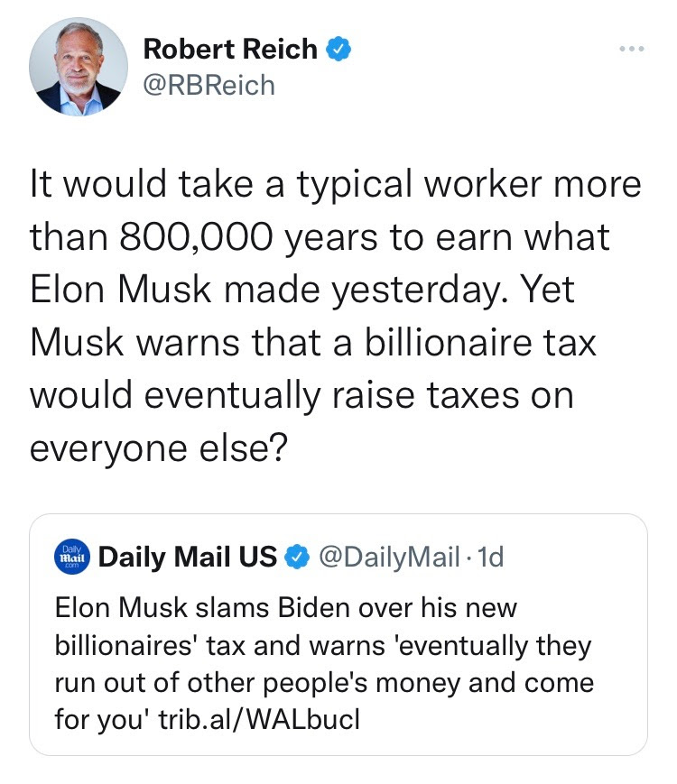
Task: Click 'run out of other people's money' line
Action: (325, 683)
